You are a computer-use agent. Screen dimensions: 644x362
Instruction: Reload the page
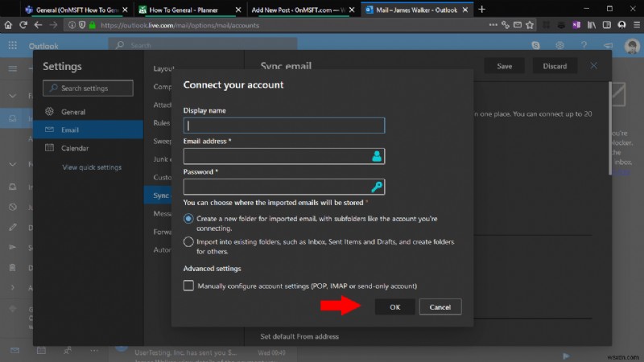click(23, 25)
